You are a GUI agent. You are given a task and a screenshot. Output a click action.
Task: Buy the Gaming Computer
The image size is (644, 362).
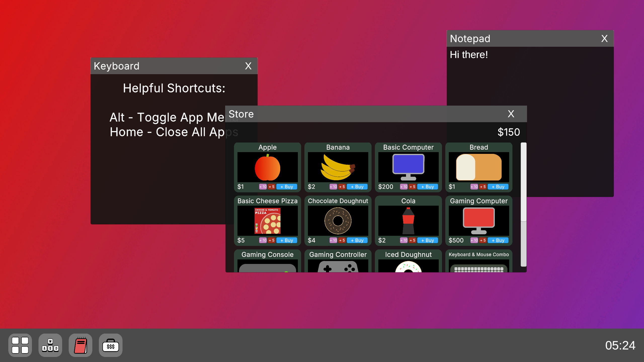pyautogui.click(x=498, y=240)
